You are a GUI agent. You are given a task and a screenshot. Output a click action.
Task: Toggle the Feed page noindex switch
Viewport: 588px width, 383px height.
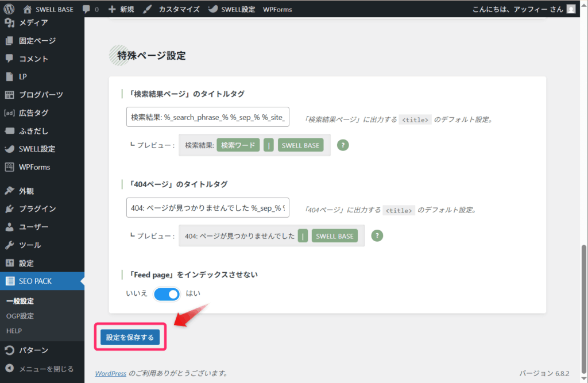(x=167, y=294)
